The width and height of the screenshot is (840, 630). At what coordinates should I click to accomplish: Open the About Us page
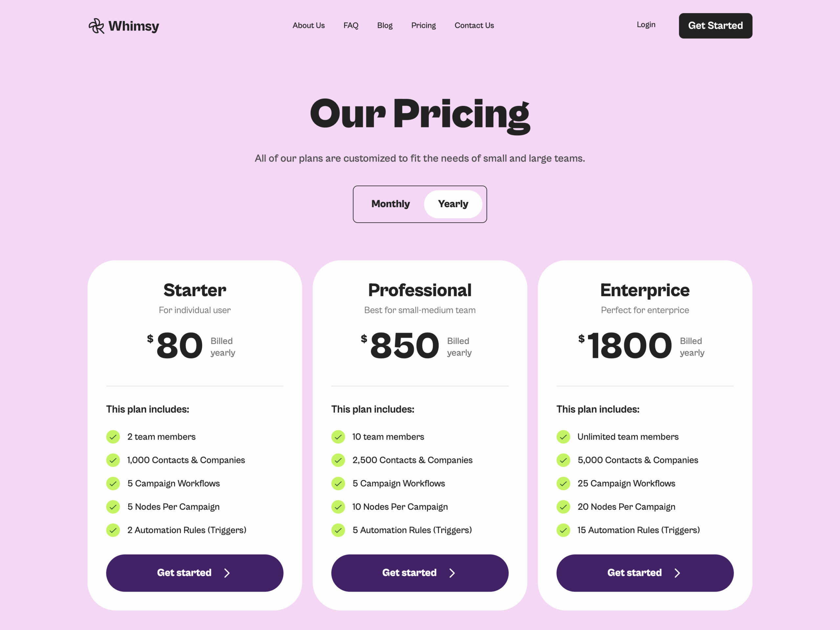coord(308,26)
